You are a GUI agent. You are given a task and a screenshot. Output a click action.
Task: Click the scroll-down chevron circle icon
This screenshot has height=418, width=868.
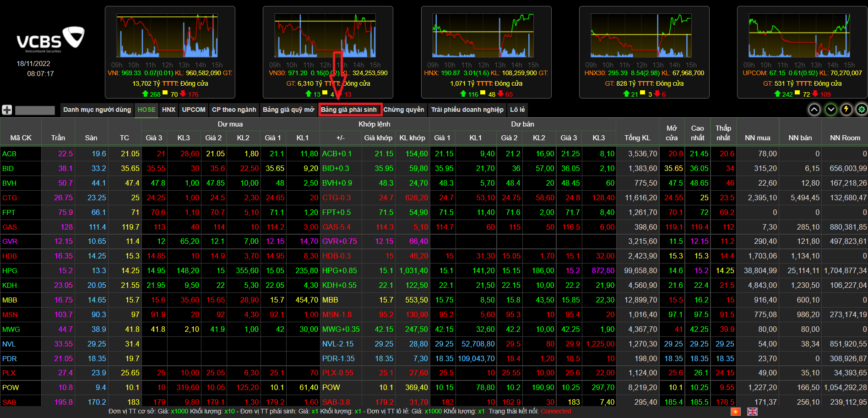[x=831, y=110]
